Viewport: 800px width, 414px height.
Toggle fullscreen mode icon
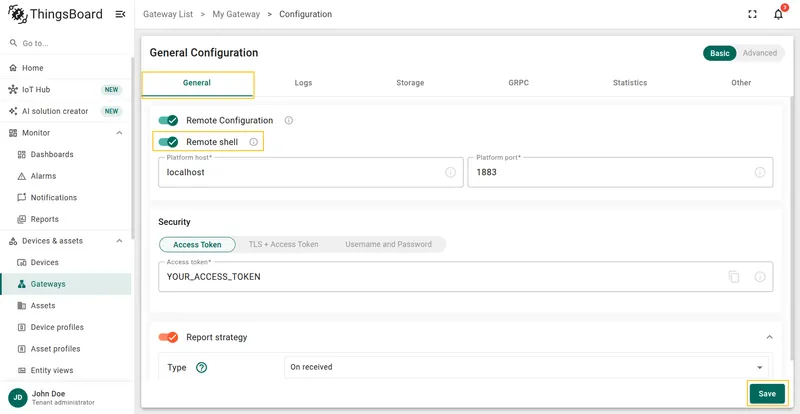pos(752,14)
